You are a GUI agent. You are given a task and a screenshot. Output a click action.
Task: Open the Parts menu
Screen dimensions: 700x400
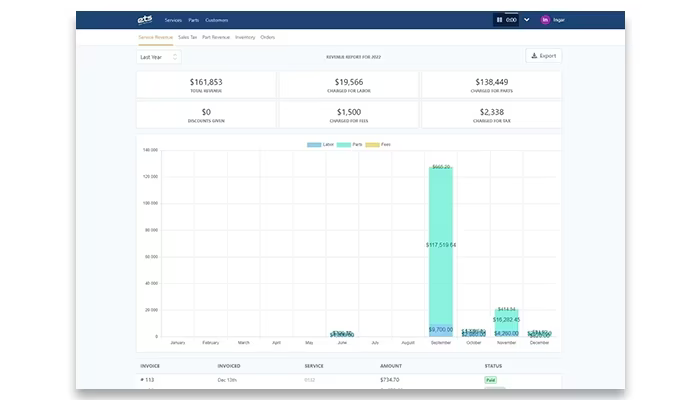193,20
